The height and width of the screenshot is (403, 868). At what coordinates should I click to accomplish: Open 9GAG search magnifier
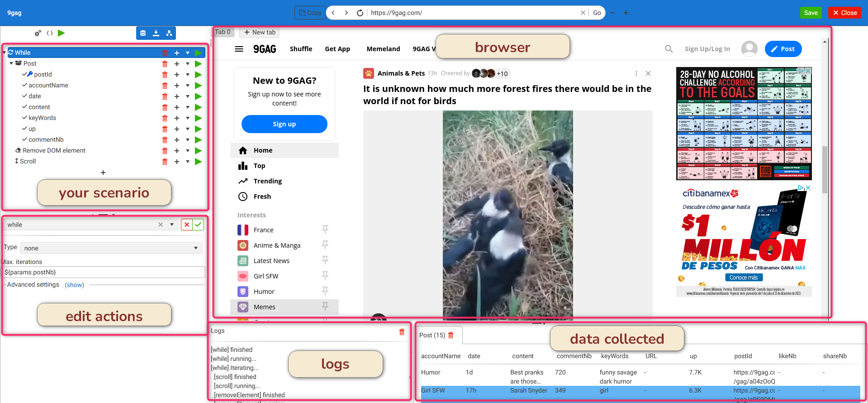tap(669, 49)
